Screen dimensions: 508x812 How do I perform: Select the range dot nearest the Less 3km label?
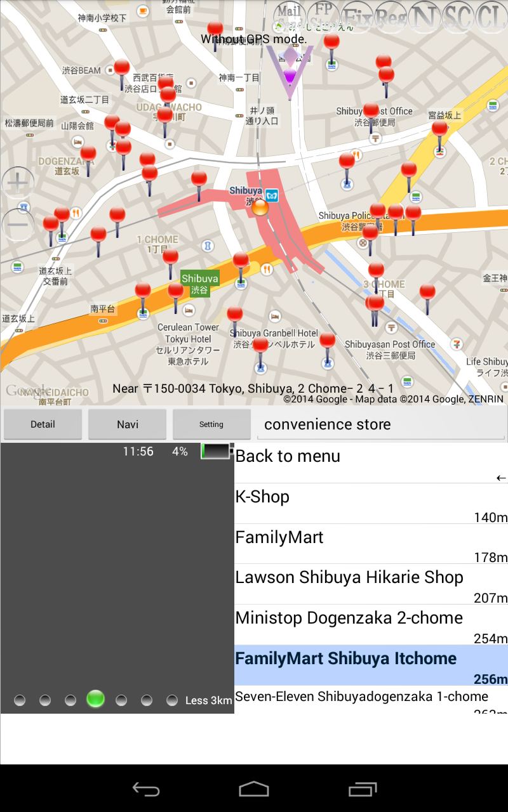[172, 700]
